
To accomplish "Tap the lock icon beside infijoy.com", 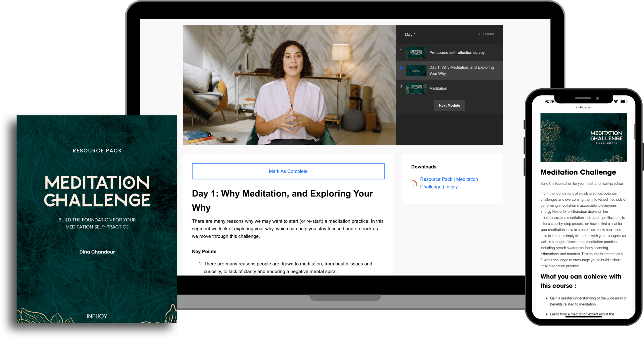I will (x=576, y=107).
